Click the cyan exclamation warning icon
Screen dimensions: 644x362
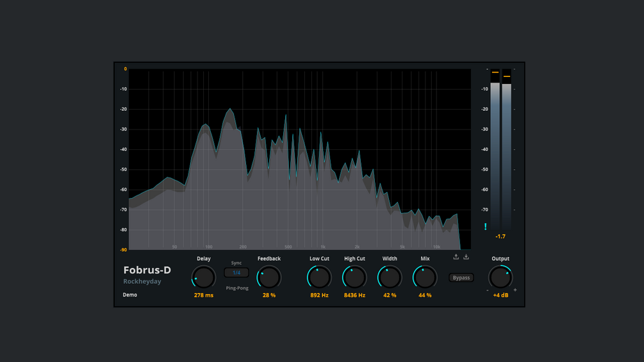[x=486, y=227]
